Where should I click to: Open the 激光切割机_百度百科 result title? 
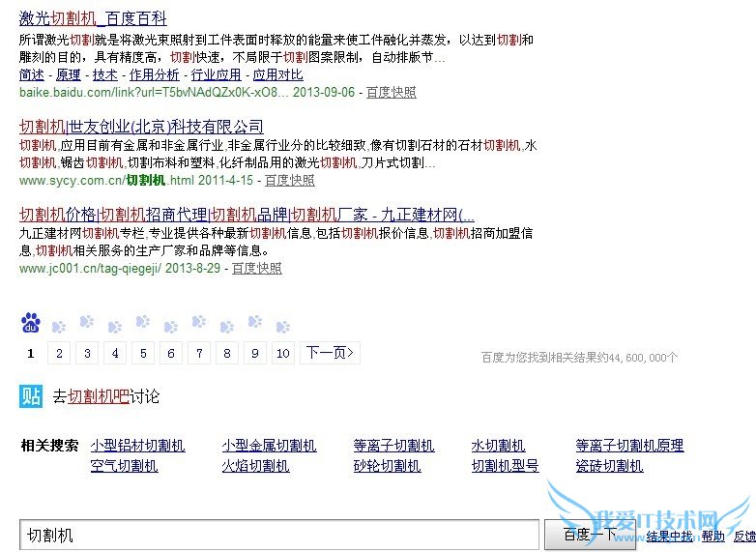click(93, 18)
